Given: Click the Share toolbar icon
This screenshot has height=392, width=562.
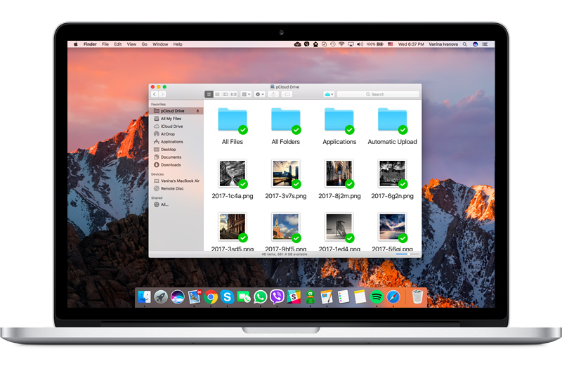Looking at the screenshot, I should (x=274, y=94).
